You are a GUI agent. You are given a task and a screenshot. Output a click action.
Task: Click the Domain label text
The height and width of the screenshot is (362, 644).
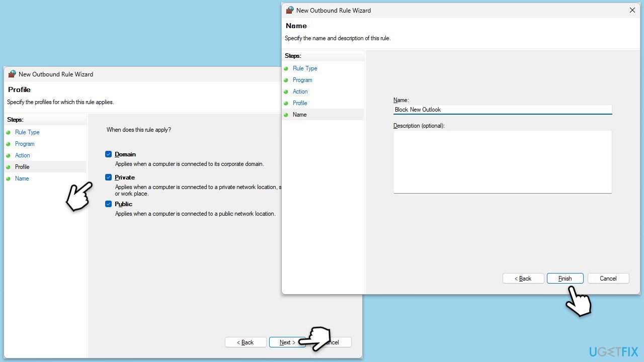pos(125,154)
